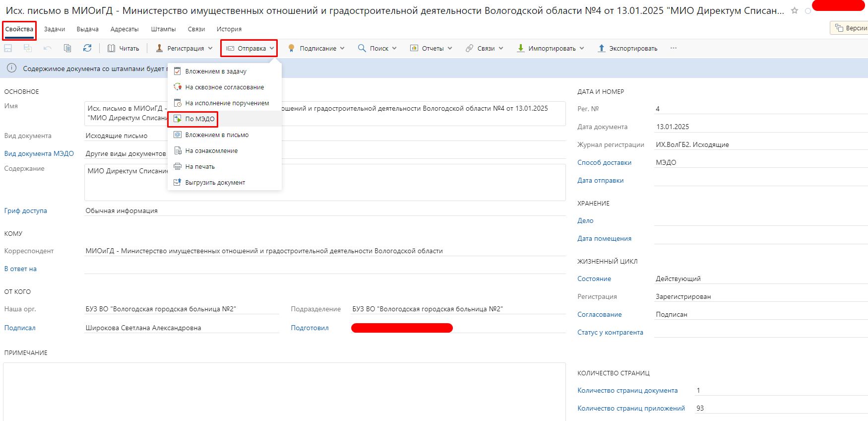Screen dimensions: 868x421
Task: Expand the Подписание dropdown
Action: pos(316,48)
